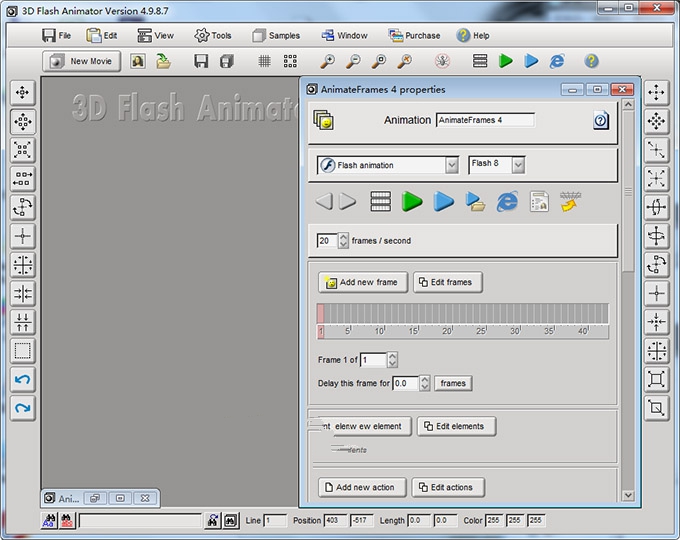Click the first pink frame in the timeline

(320, 313)
